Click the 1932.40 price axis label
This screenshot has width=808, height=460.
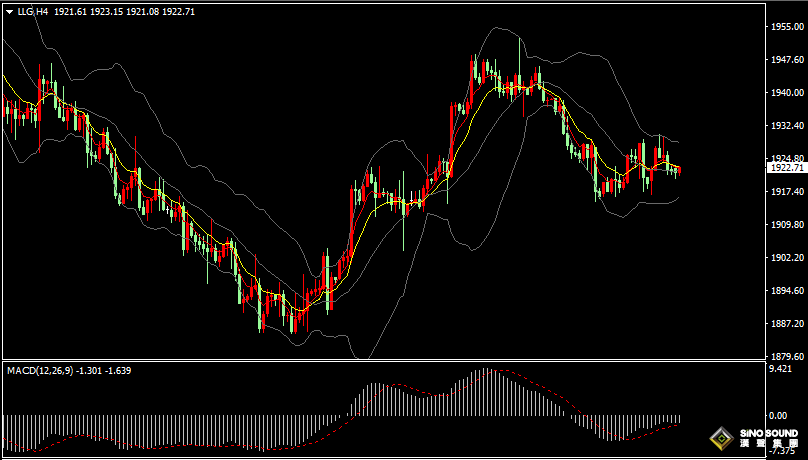785,126
